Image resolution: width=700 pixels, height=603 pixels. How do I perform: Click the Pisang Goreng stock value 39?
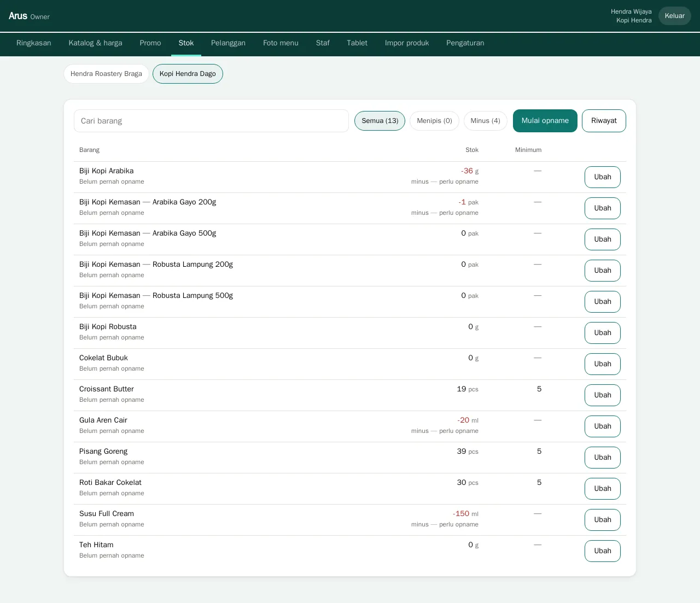[x=462, y=452]
